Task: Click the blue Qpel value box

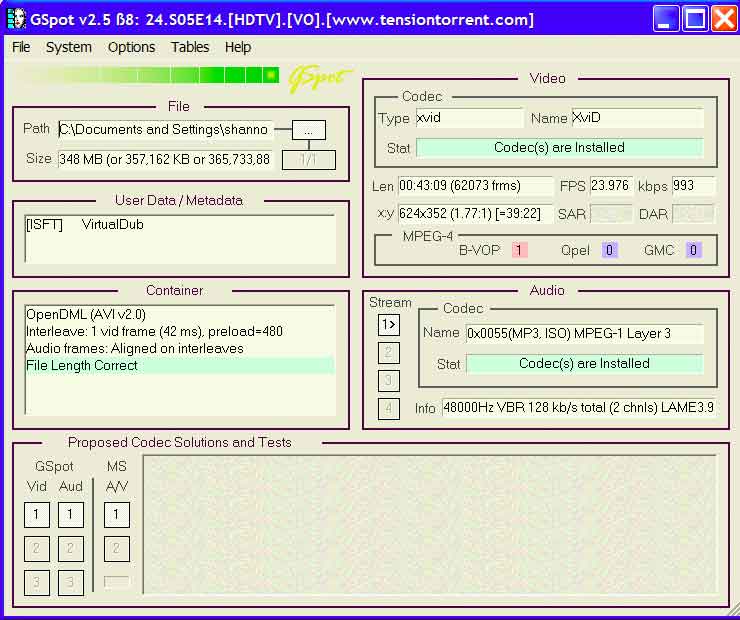Action: click(x=609, y=250)
